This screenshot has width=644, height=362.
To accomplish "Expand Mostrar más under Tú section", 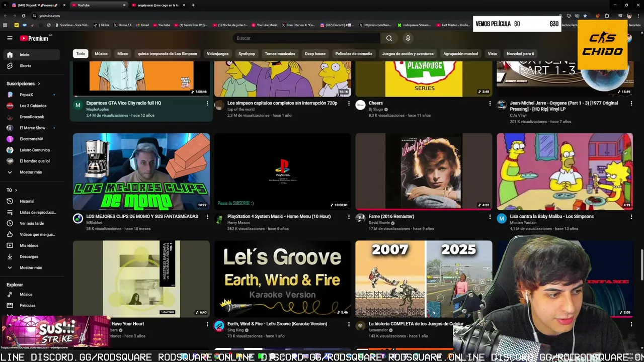I will (32, 267).
